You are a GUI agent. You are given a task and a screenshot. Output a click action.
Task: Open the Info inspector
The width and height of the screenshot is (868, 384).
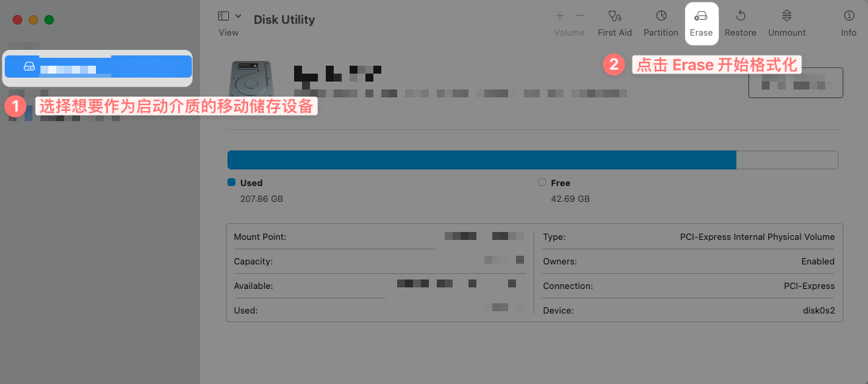(x=849, y=17)
